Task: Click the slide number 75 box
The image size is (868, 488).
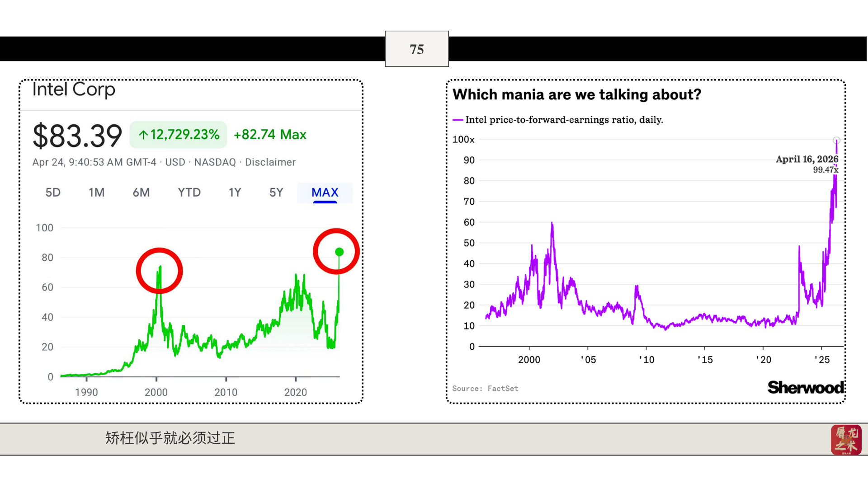Action: pyautogui.click(x=416, y=49)
